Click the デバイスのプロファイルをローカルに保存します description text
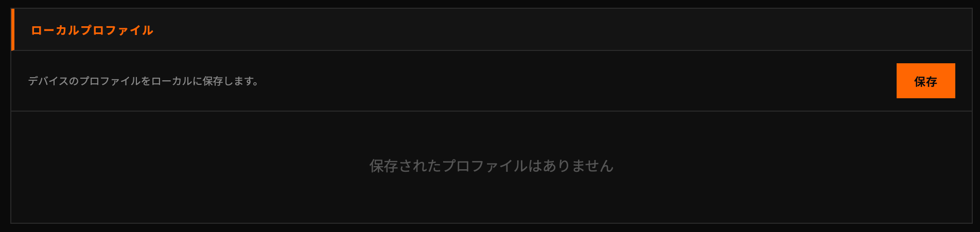 tap(144, 81)
